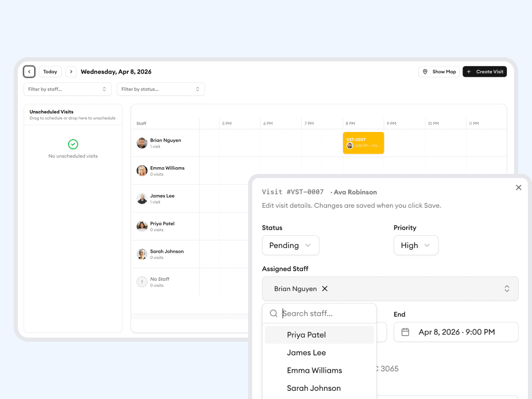The width and height of the screenshot is (532, 399).
Task: Click the left chevron to go back a day
Action: coord(29,72)
